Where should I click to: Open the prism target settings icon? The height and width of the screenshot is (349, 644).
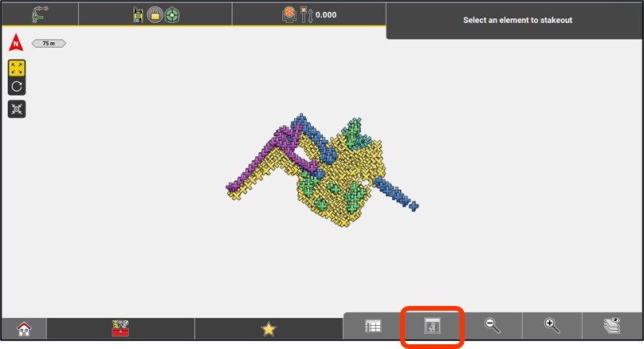pos(289,14)
